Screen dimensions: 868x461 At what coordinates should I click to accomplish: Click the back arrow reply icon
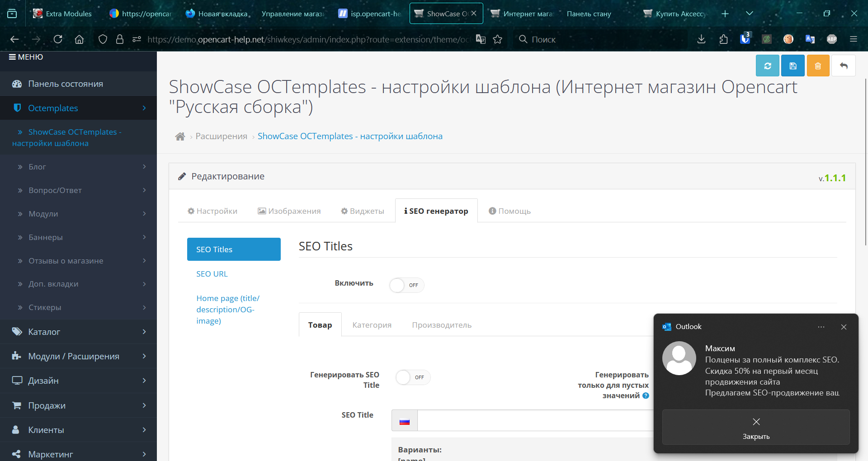coord(843,66)
